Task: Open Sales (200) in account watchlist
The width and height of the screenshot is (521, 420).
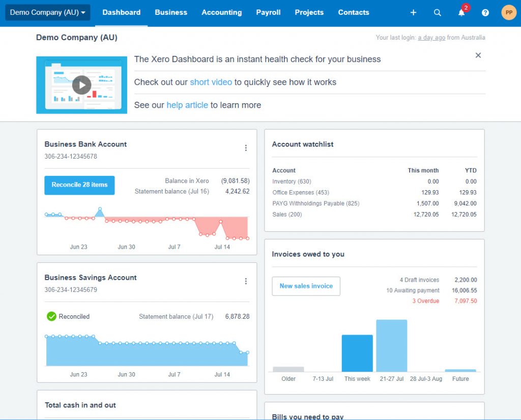Action: pyautogui.click(x=287, y=215)
